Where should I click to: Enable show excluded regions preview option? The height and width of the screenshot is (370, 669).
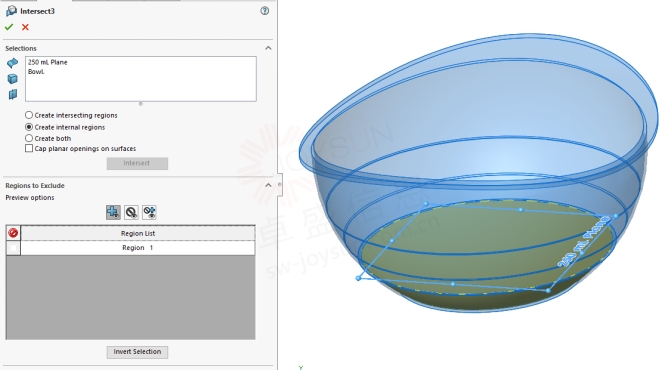131,212
